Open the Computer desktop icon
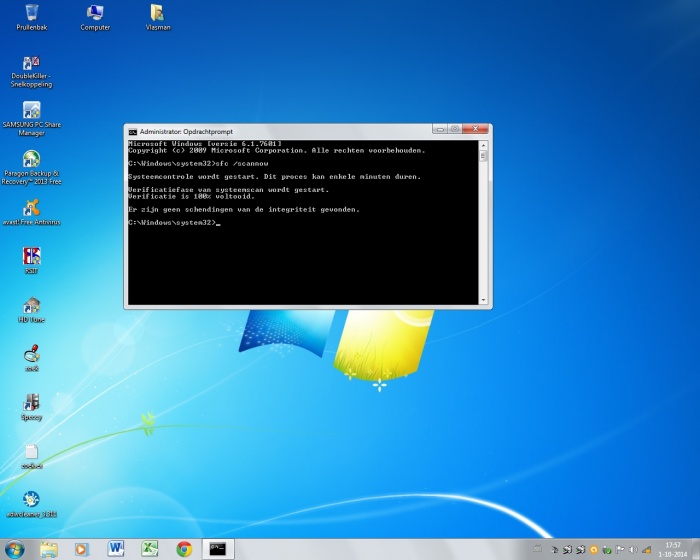Screen dimensions: 700x560 point(95,17)
